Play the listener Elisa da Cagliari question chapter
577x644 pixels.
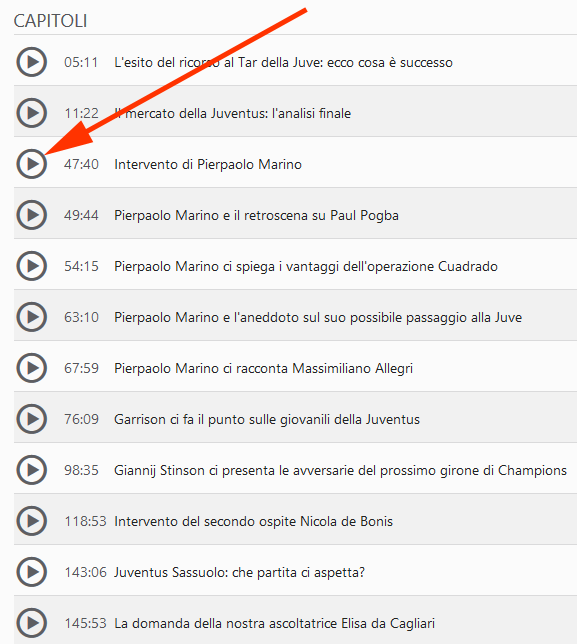coord(31,623)
